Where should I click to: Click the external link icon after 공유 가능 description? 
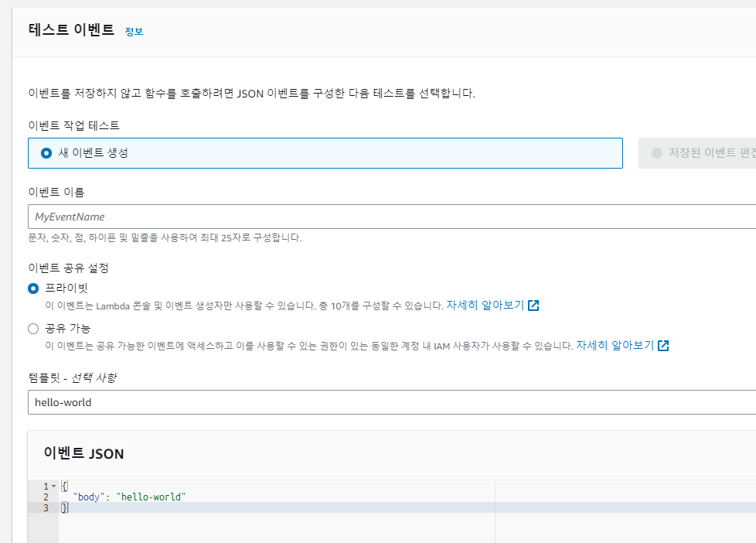pos(663,346)
